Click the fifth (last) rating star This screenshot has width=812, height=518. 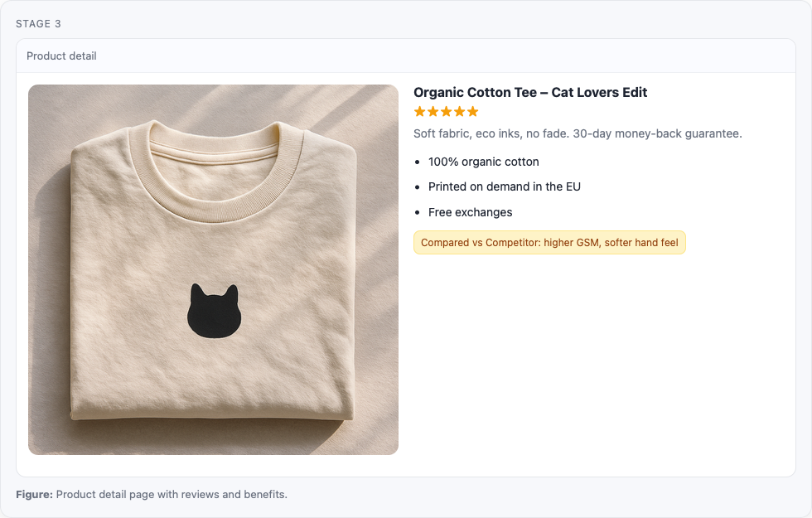[x=472, y=112]
